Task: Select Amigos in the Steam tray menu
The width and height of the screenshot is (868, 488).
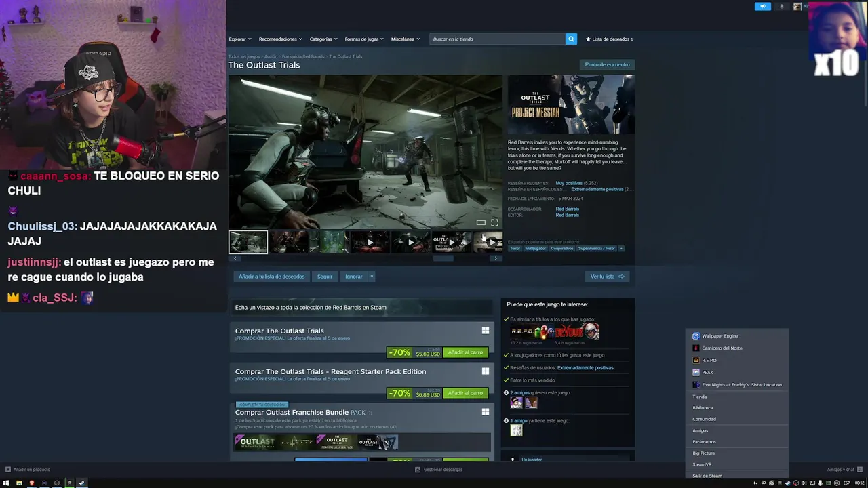Action: coord(700,430)
